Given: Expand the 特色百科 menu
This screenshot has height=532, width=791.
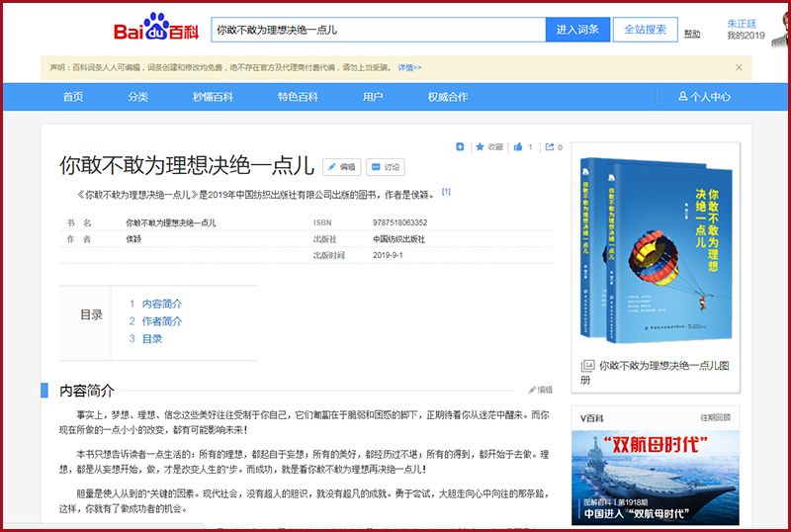Looking at the screenshot, I should click(x=298, y=97).
